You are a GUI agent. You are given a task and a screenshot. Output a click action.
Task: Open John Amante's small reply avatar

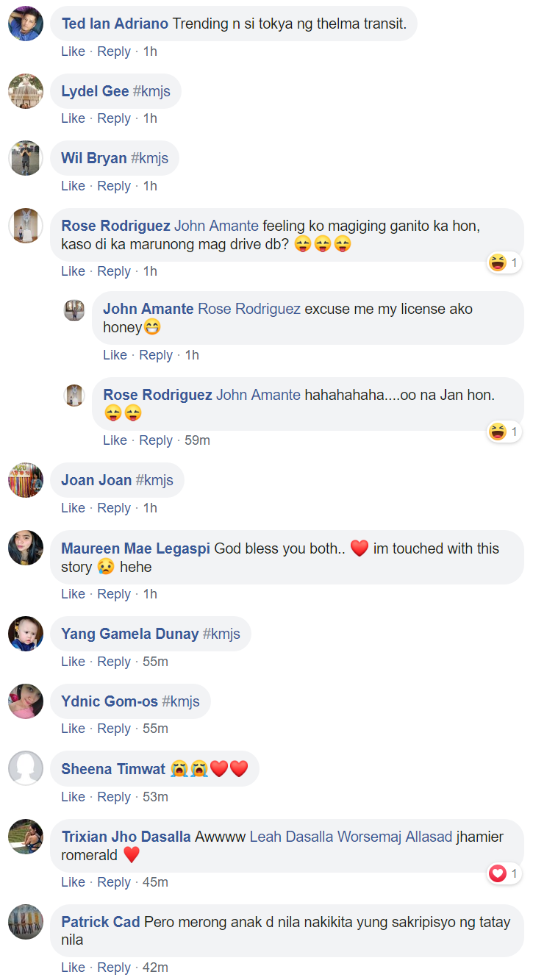pyautogui.click(x=74, y=310)
